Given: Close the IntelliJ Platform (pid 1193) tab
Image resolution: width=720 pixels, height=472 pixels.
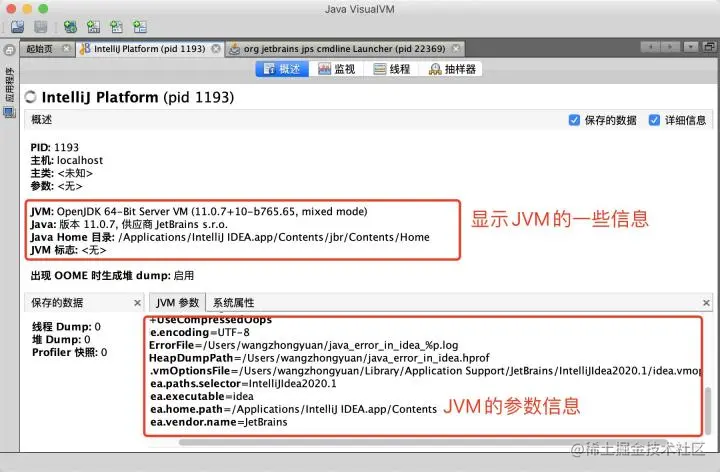Looking at the screenshot, I should click(x=216, y=48).
